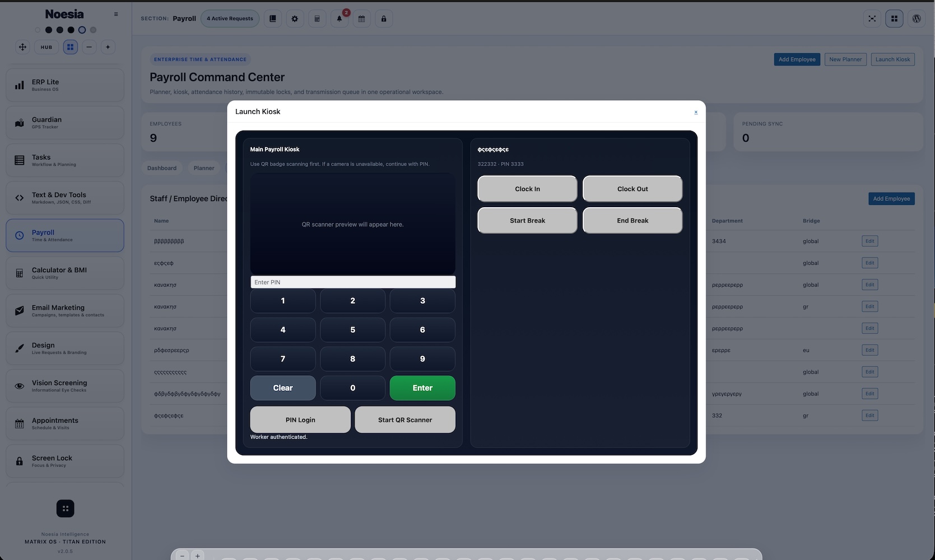
Task: Click the Clear keypad button
Action: click(x=283, y=388)
